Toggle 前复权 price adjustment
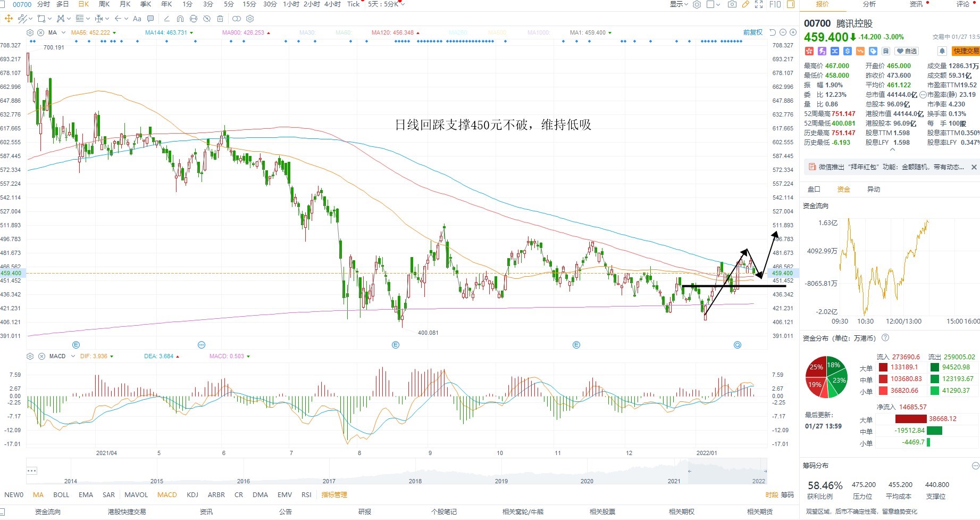 (753, 32)
